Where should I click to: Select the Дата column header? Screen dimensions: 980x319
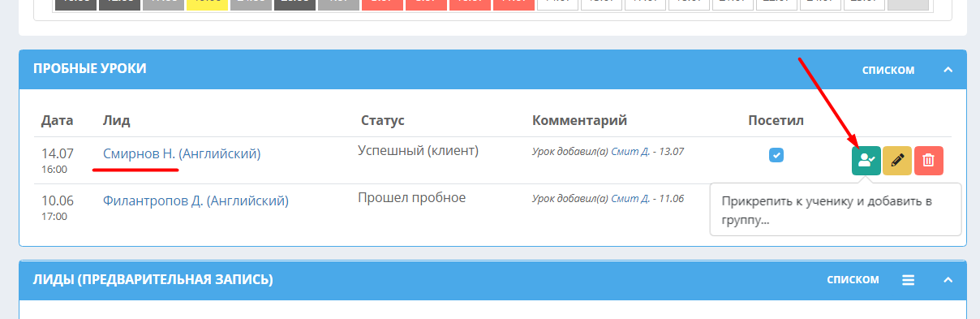(x=58, y=121)
